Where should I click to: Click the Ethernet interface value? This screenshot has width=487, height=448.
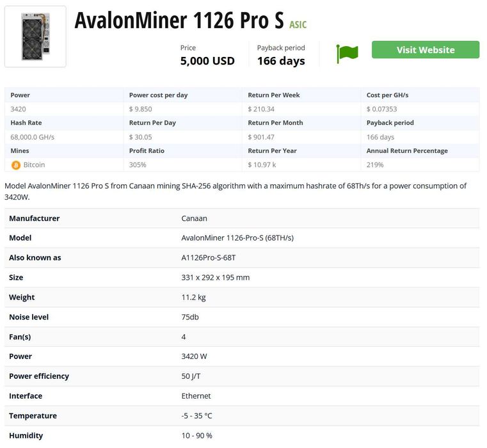pyautogui.click(x=196, y=396)
